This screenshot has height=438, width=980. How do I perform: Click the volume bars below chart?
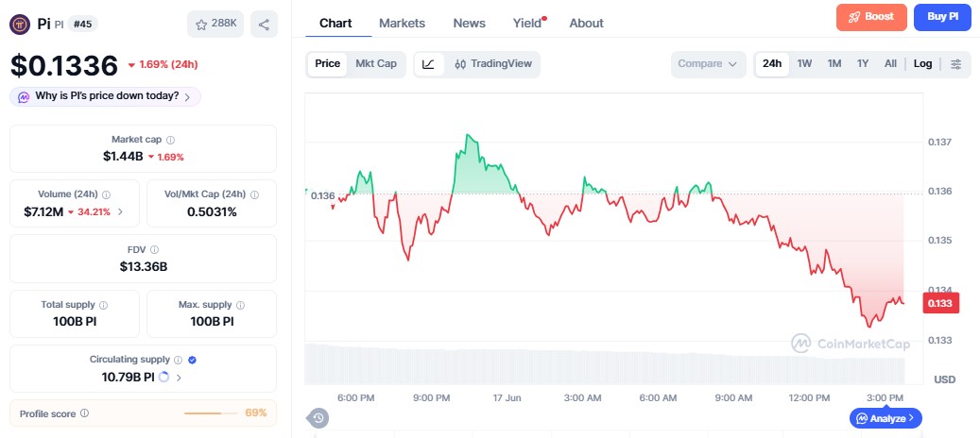(x=605, y=363)
